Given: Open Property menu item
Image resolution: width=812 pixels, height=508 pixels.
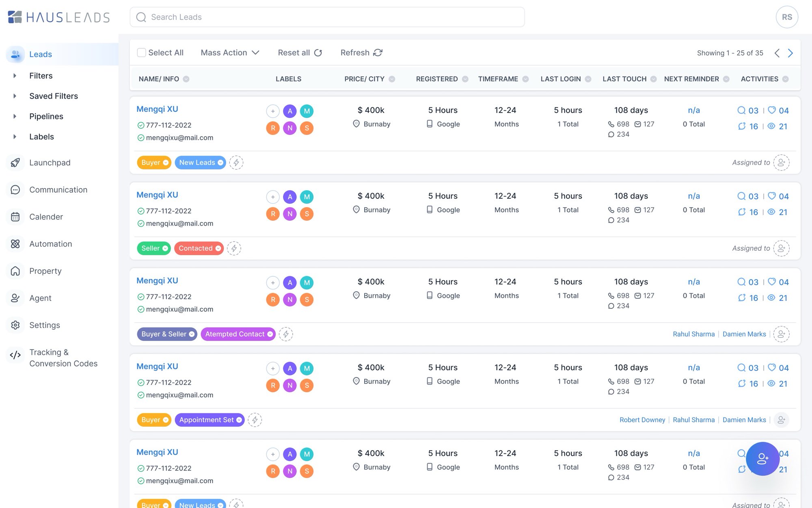Looking at the screenshot, I should (x=45, y=271).
